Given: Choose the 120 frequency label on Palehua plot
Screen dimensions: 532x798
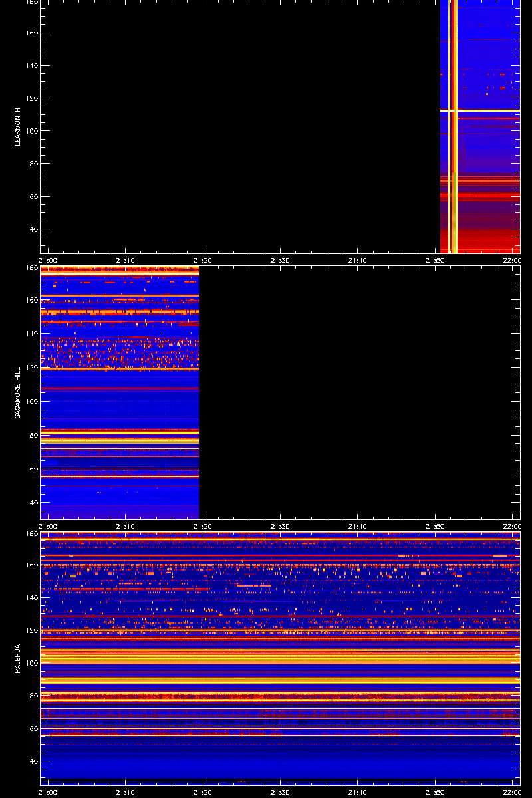Looking at the screenshot, I should point(33,630).
